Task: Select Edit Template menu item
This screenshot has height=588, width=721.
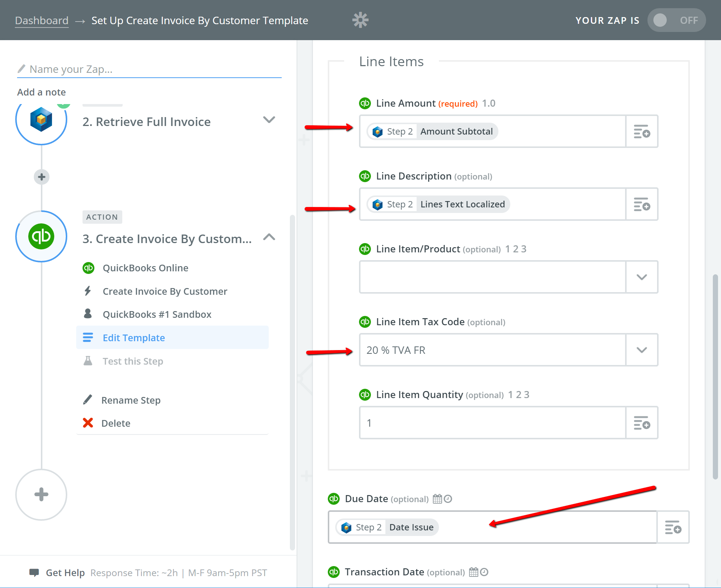Action: pos(172,337)
